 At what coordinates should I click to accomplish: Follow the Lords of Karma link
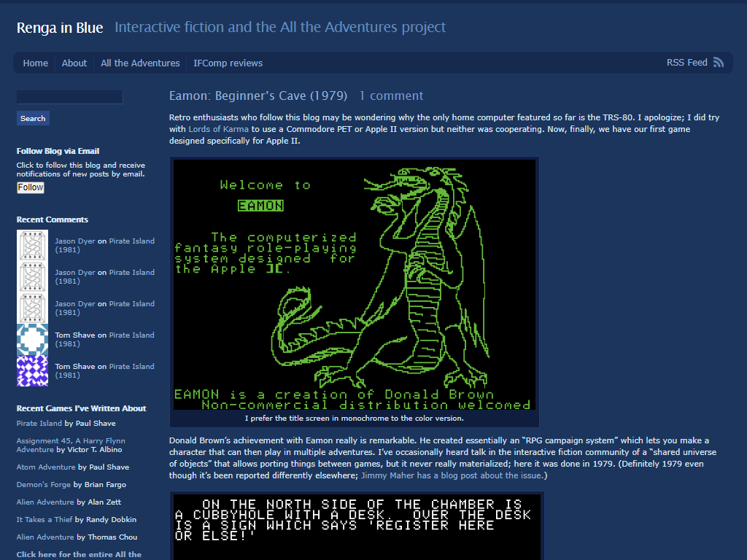point(219,129)
